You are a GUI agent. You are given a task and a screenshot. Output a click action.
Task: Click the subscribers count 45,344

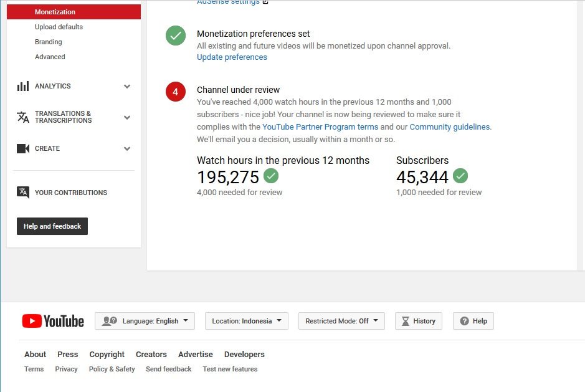(x=422, y=177)
